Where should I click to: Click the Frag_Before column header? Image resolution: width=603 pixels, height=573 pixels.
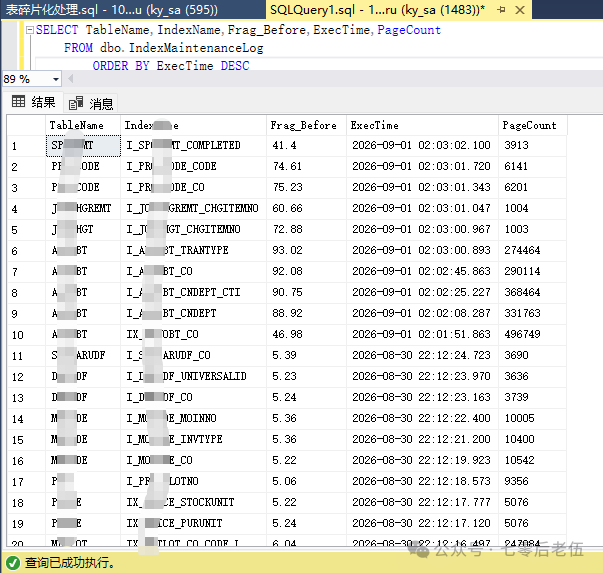tap(306, 125)
